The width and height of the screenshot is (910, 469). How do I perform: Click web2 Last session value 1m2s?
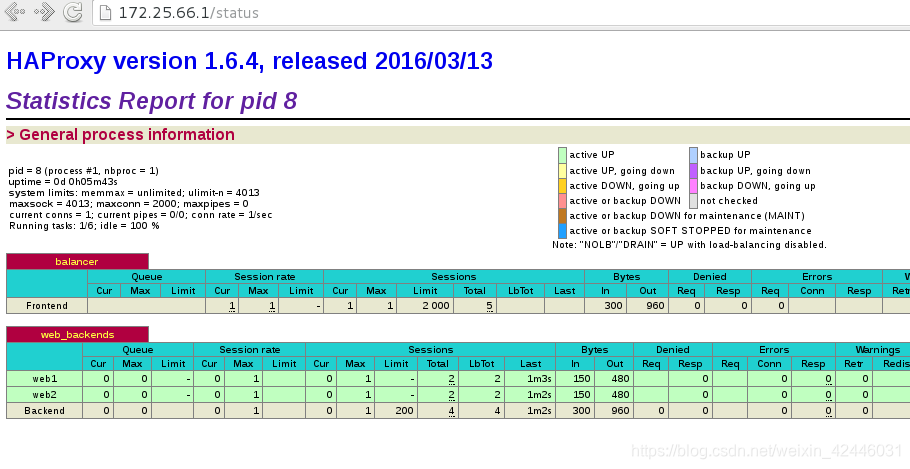point(539,395)
